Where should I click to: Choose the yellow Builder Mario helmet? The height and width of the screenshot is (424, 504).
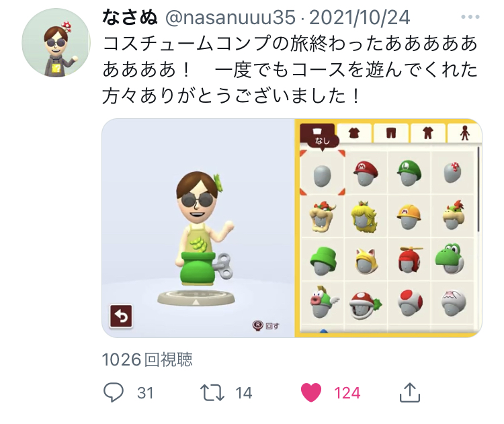[409, 217]
